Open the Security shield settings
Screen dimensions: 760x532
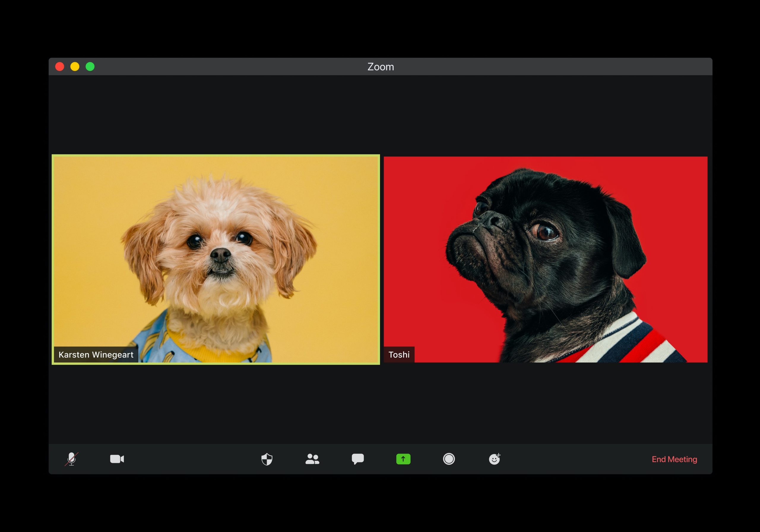(x=267, y=459)
